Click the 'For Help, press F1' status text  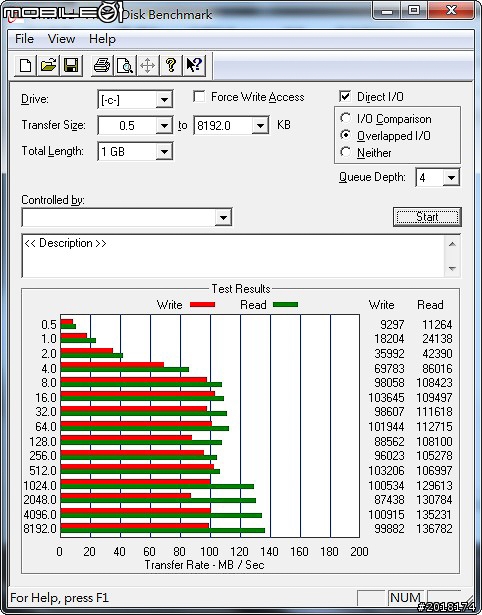pyautogui.click(x=59, y=598)
